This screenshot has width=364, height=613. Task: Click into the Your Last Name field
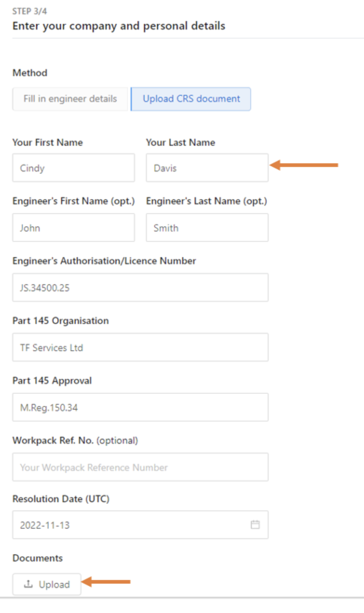click(x=207, y=168)
